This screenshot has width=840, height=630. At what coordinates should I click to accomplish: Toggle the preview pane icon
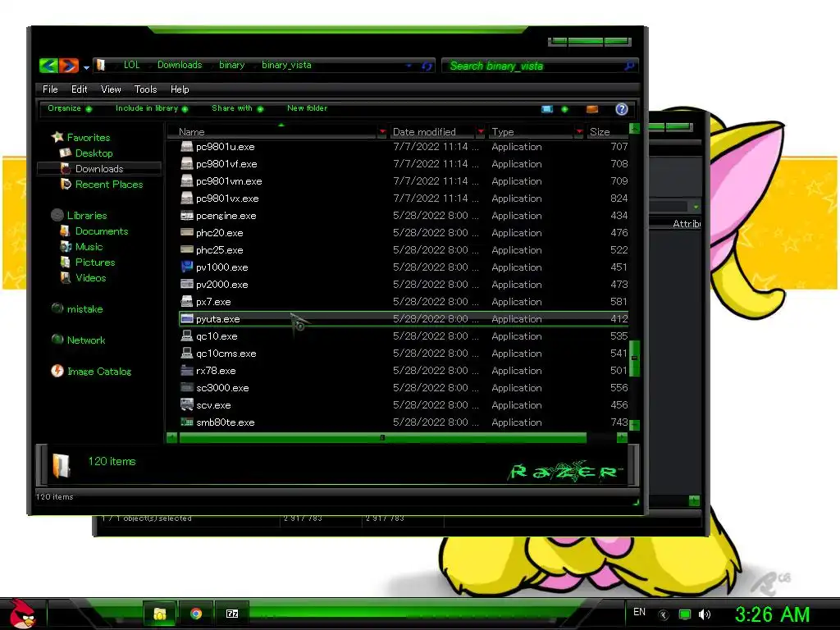tap(592, 109)
